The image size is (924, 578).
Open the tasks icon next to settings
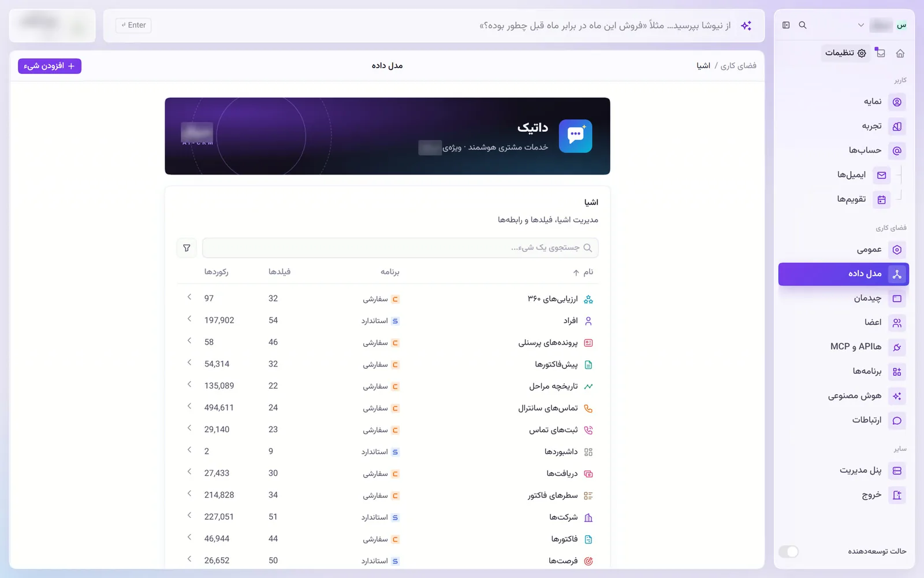click(880, 53)
